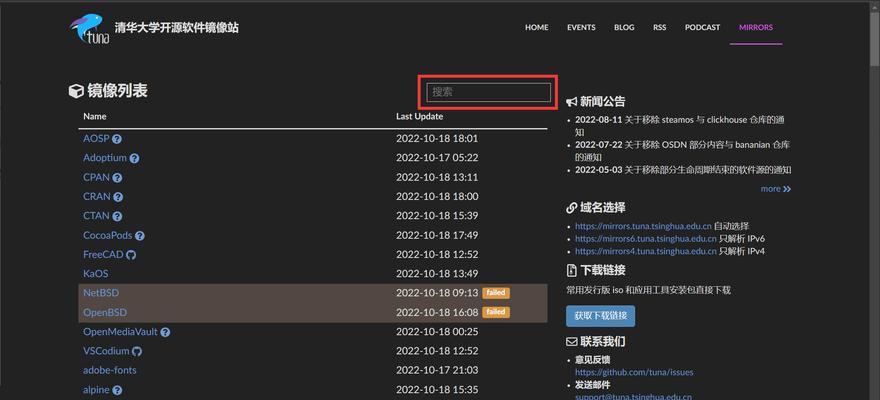Open the alpine mirror link

(97, 390)
